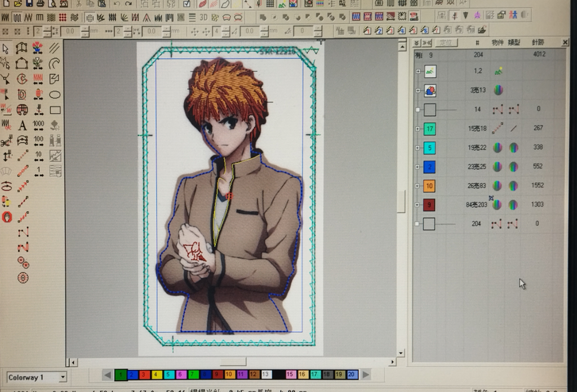Viewport: 577px width, 392px height.
Task: Select the travel by 10 stitches tool
Action: tap(38, 156)
